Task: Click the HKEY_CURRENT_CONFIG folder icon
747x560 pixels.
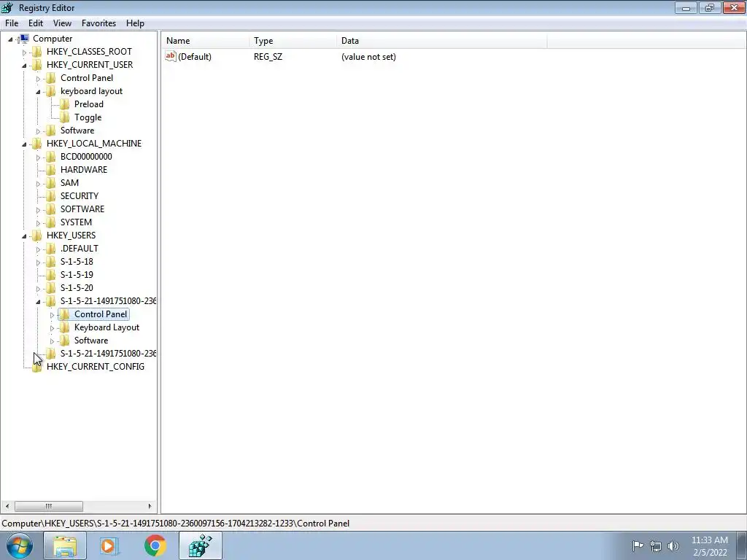Action: coord(36,367)
